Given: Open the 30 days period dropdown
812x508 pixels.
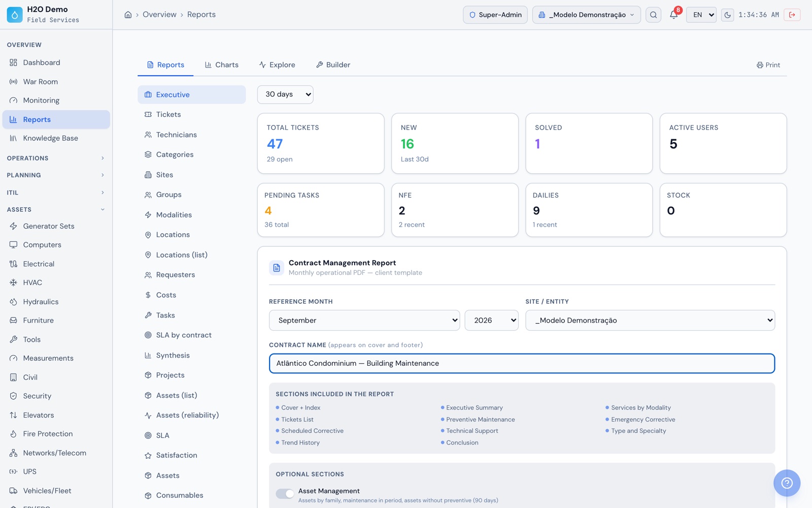Looking at the screenshot, I should click(x=285, y=94).
